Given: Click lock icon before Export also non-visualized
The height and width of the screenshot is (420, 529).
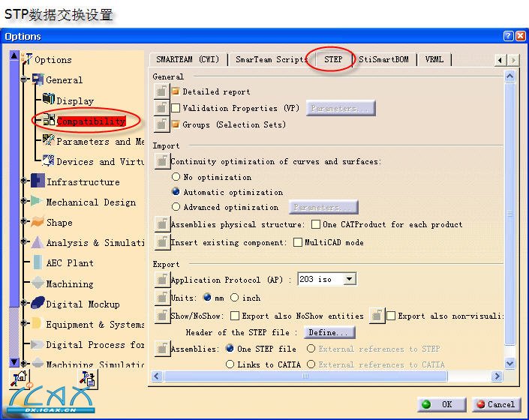Looking at the screenshot, I should (x=377, y=316).
